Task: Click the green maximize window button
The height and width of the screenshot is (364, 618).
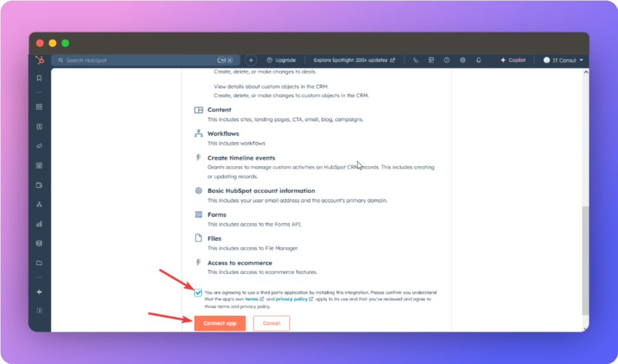Action: (x=65, y=43)
